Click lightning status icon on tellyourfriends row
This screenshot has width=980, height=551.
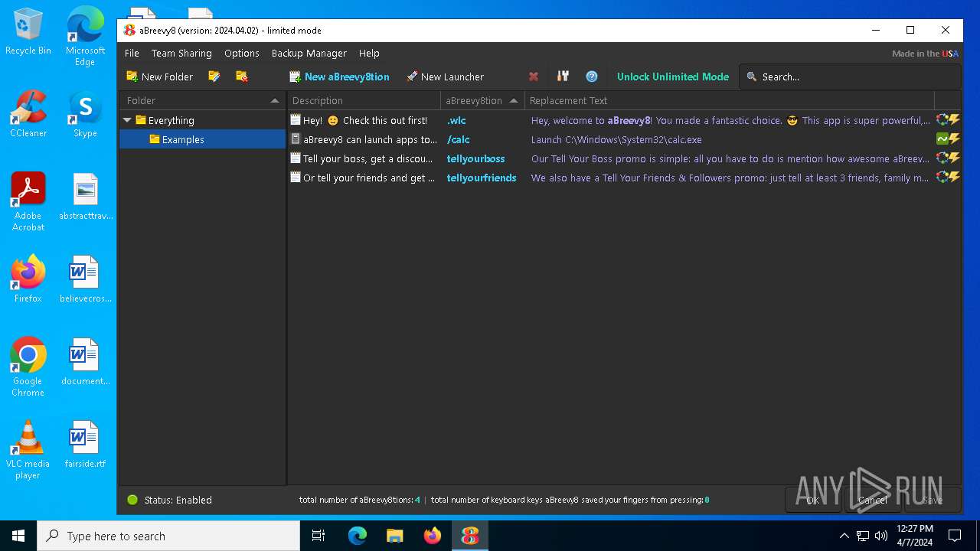(x=955, y=178)
